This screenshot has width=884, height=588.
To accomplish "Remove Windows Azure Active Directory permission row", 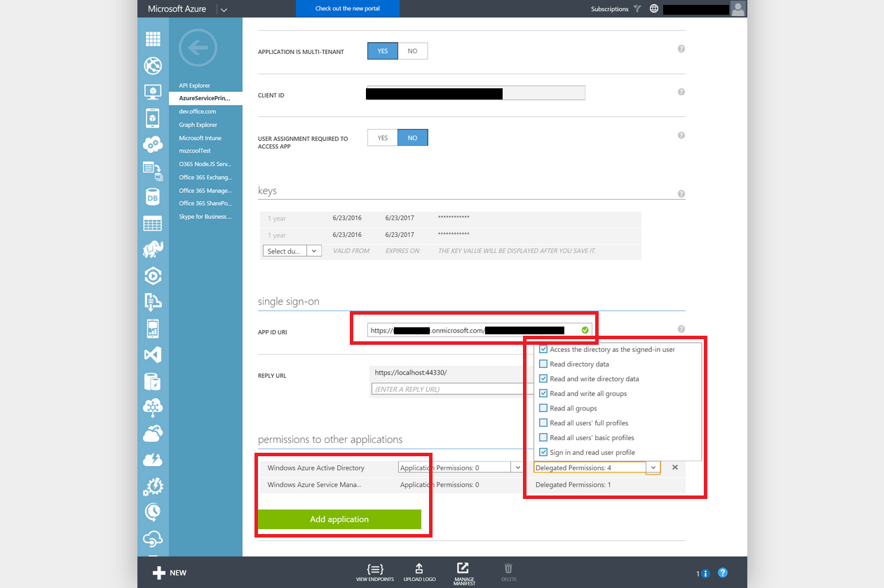I will tap(675, 467).
